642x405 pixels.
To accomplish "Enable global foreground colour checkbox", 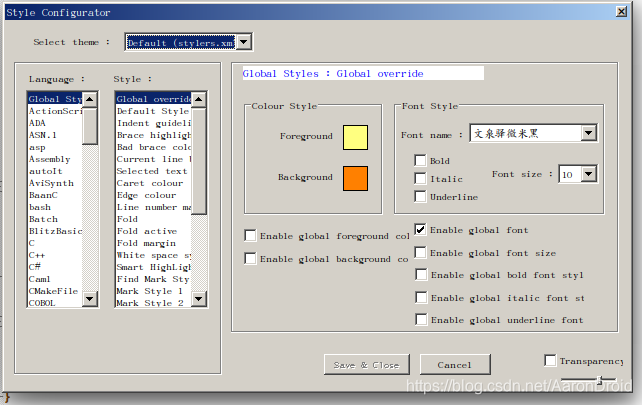I will tap(250, 235).
